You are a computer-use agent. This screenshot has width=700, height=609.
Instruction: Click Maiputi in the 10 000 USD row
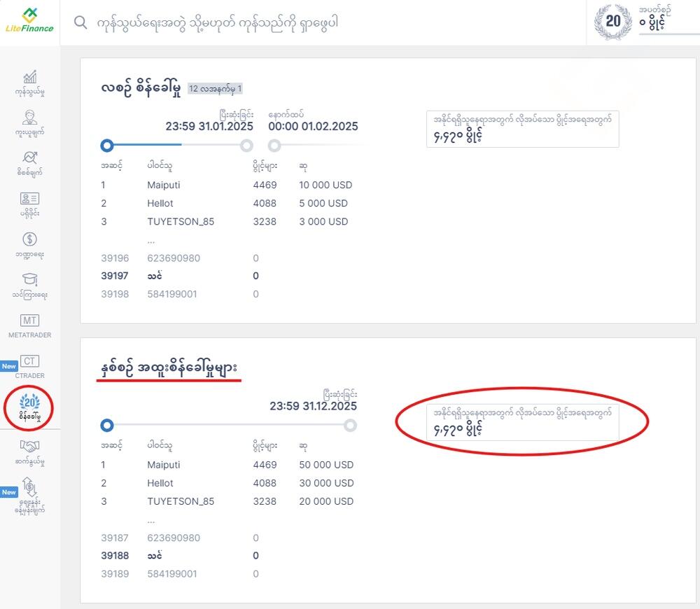[x=163, y=185]
